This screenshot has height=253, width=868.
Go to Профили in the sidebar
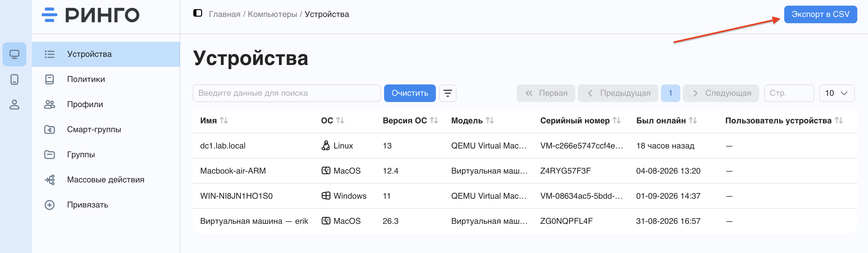click(x=106, y=105)
